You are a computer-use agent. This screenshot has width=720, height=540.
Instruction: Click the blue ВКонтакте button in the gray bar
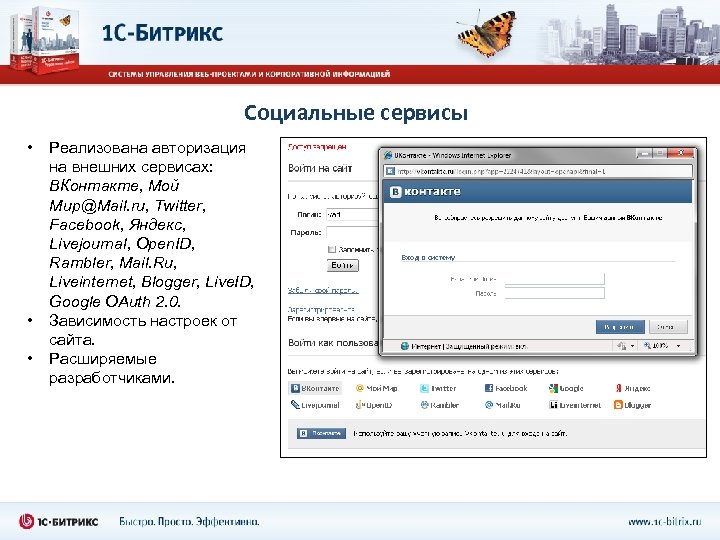[321, 433]
